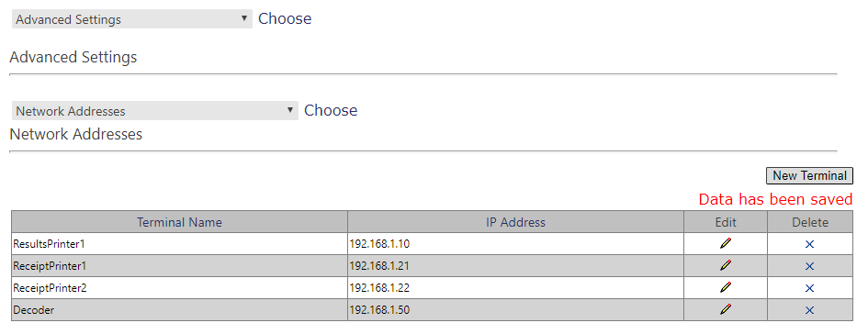Delete the Decoder terminal row
Viewport: 868px width, 334px height.
(809, 310)
